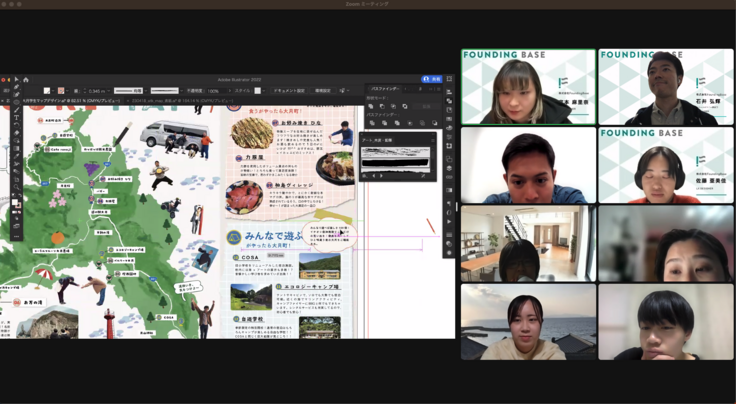Viewport: 736px width, 404px height.
Task: Click the fill color swatch in toolbox
Action: click(x=15, y=202)
